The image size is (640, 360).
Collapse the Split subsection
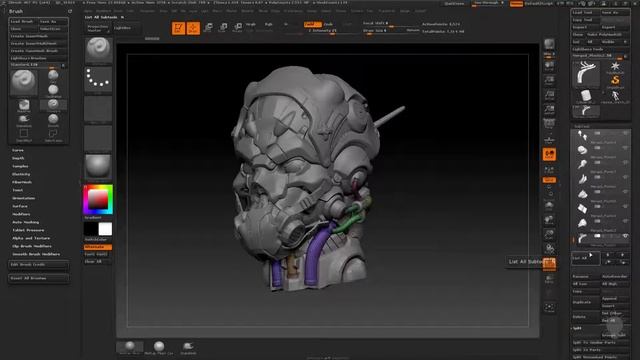pyautogui.click(x=577, y=328)
